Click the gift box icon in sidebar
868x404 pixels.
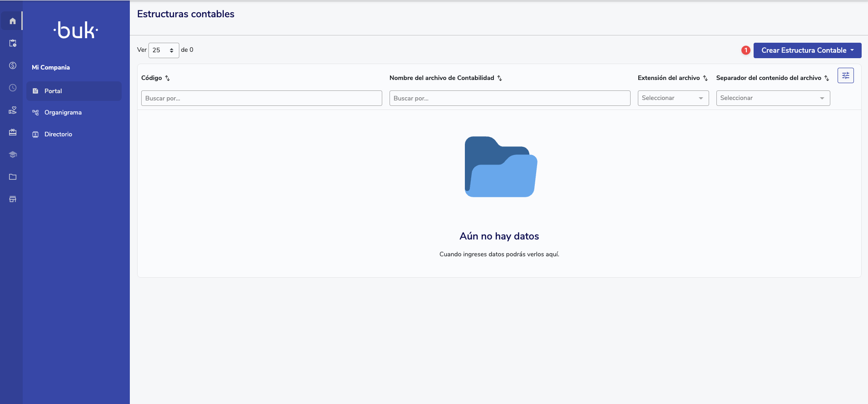[x=13, y=132]
